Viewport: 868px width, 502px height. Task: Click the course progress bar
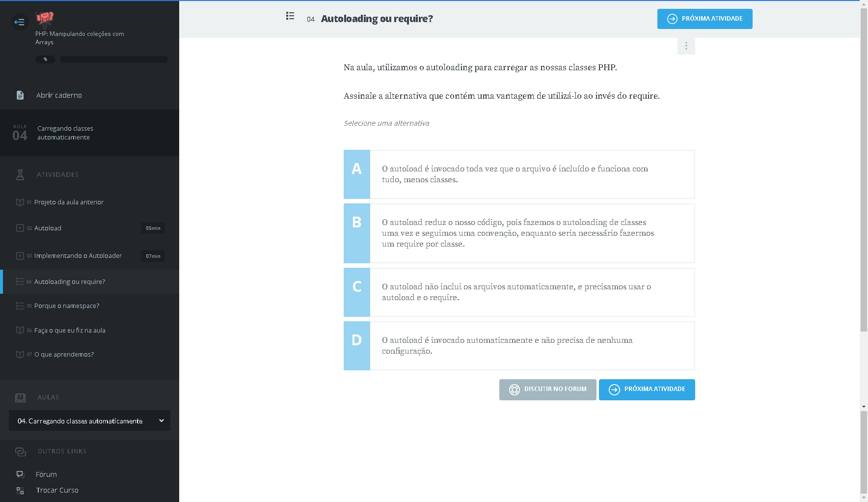click(x=113, y=59)
